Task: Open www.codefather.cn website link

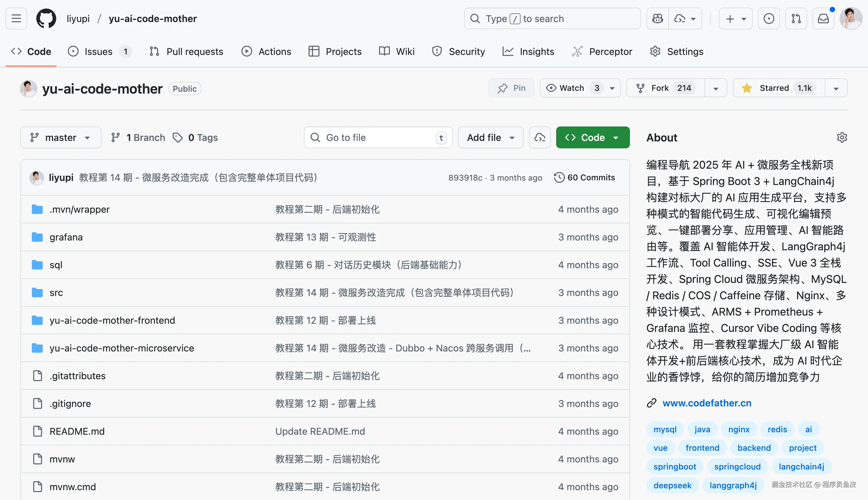Action: pos(707,403)
